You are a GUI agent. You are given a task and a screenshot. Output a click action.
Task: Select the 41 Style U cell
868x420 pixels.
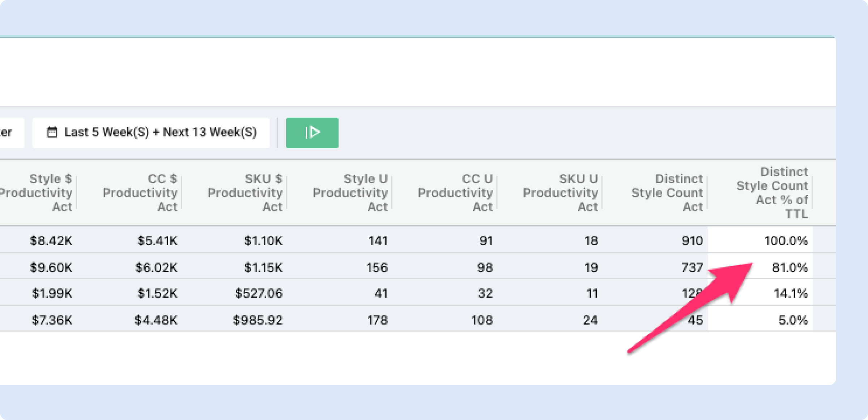381,293
